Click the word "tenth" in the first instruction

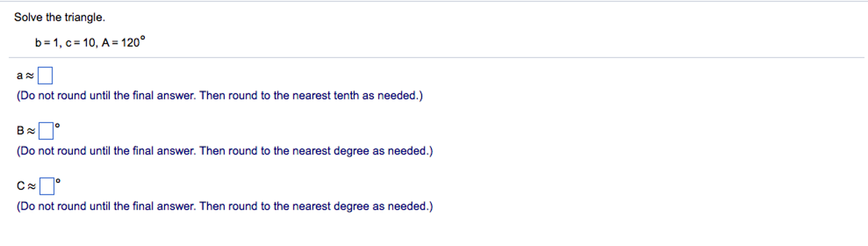pyautogui.click(x=346, y=96)
